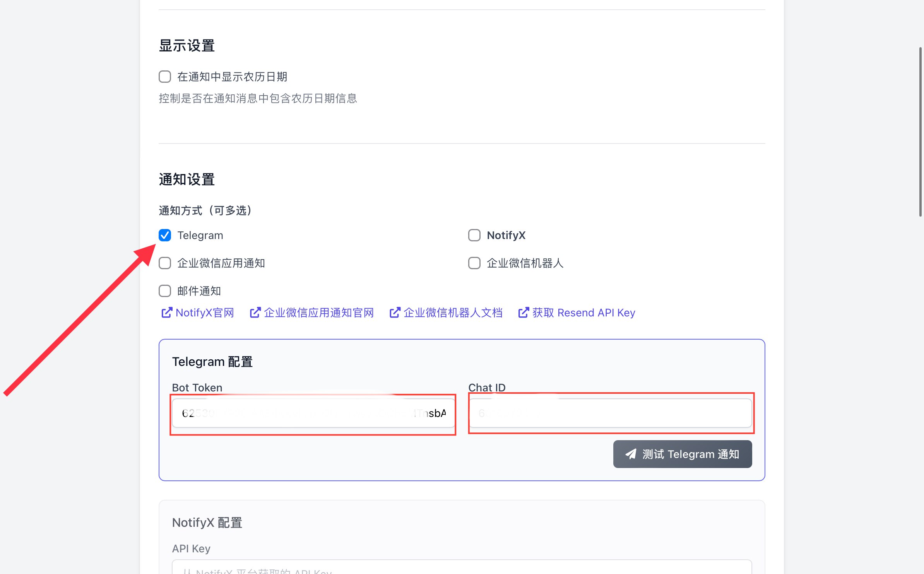Click external-link icon beside Resend API Key
The width and height of the screenshot is (924, 574).
(524, 313)
